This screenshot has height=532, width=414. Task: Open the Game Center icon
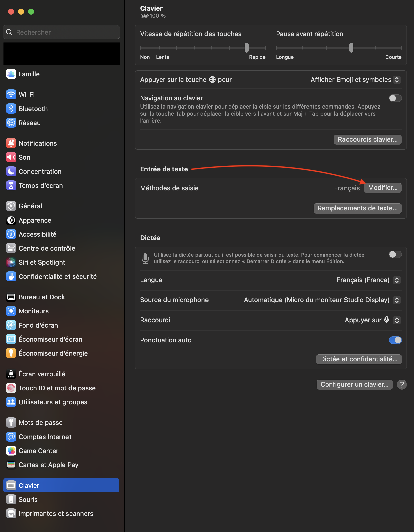pyautogui.click(x=11, y=451)
